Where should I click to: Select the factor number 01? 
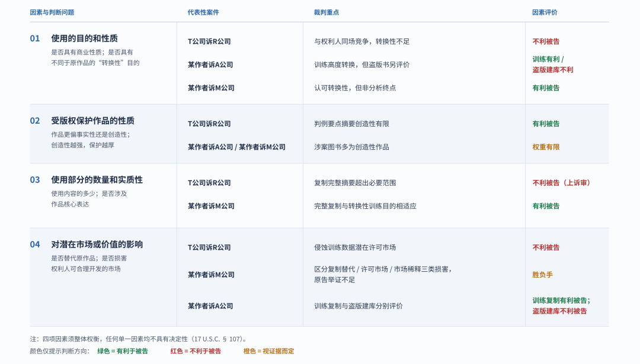tap(35, 38)
